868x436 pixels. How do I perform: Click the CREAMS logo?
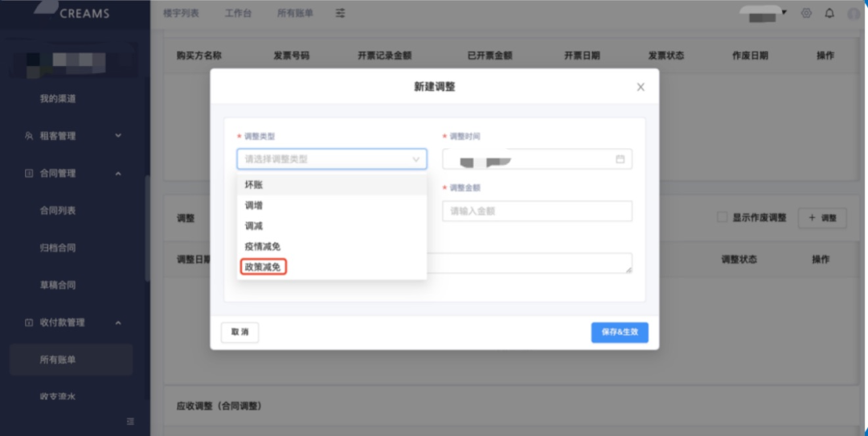point(72,11)
